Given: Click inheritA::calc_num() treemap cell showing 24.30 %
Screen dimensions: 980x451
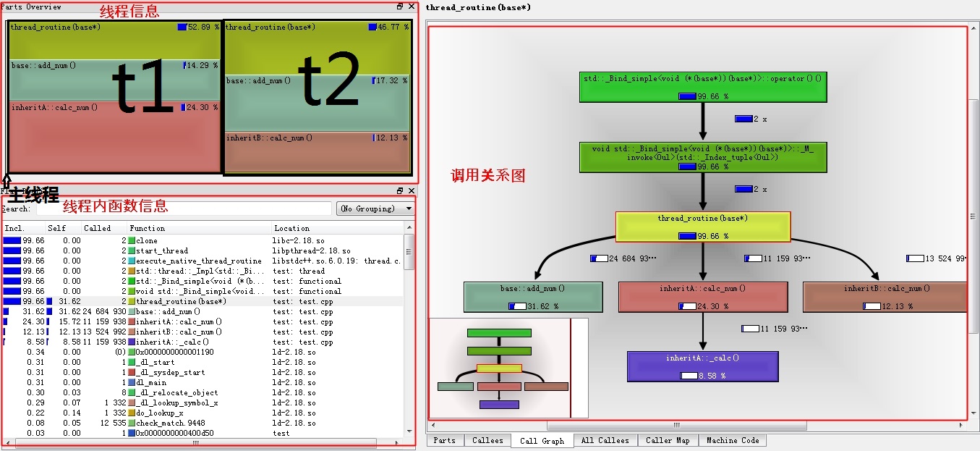Looking at the screenshot, I should pyautogui.click(x=114, y=137).
